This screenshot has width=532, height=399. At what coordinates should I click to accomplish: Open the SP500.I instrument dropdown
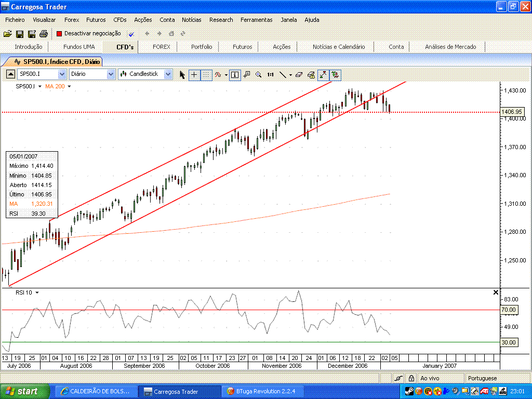[62, 74]
